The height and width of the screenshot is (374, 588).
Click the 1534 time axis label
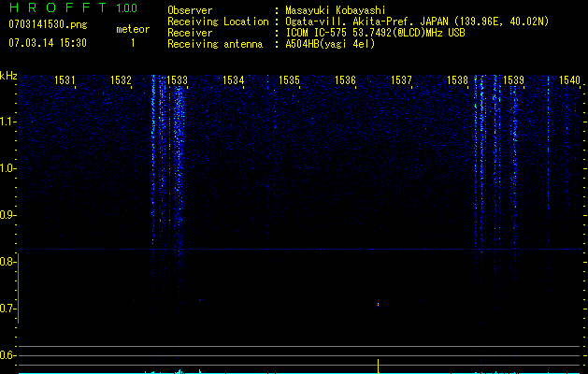click(234, 80)
